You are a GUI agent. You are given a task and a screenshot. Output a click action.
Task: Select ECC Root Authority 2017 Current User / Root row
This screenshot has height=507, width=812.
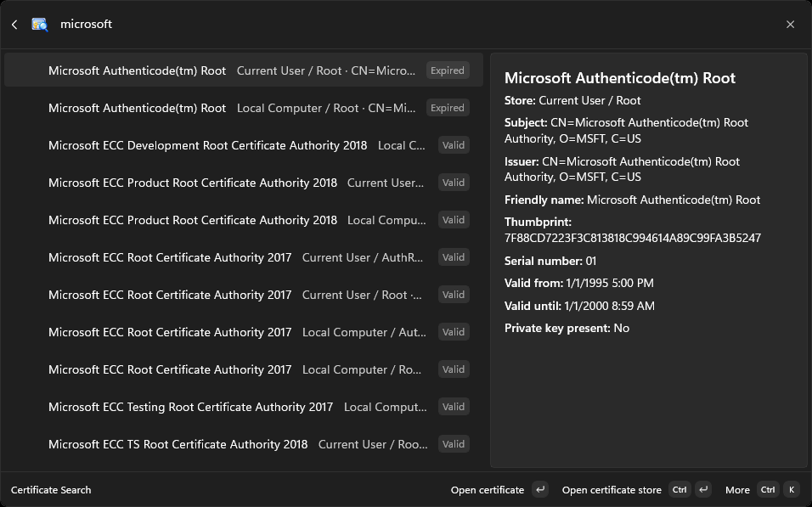click(x=244, y=294)
